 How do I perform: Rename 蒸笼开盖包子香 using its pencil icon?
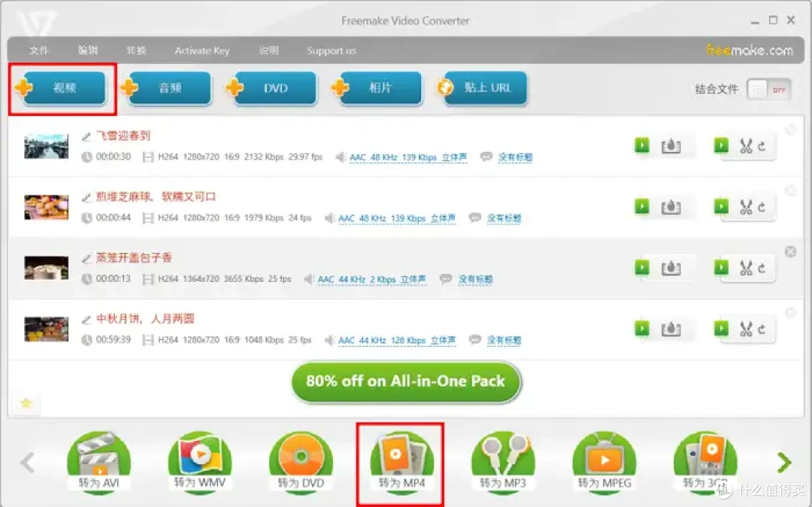click(x=86, y=259)
